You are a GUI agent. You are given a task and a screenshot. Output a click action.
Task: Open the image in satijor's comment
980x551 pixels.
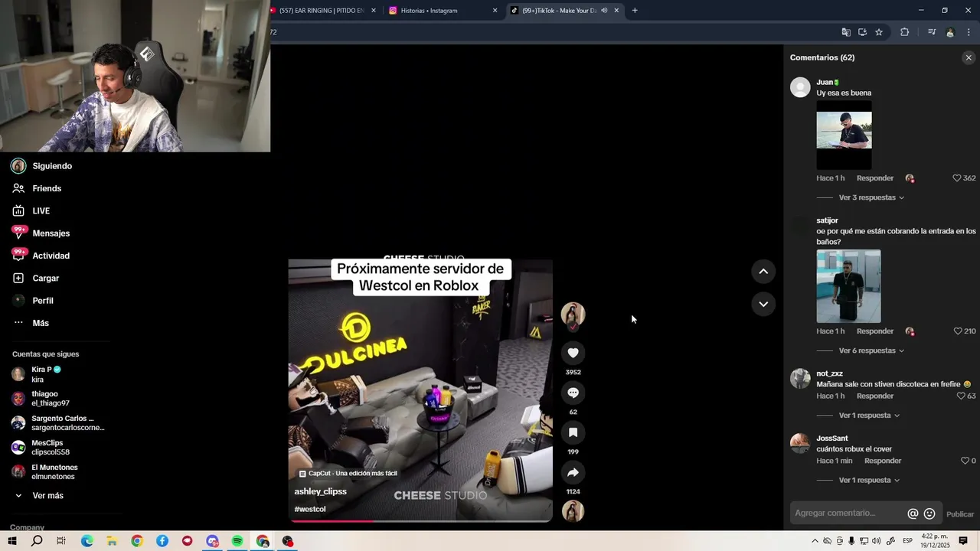click(848, 286)
